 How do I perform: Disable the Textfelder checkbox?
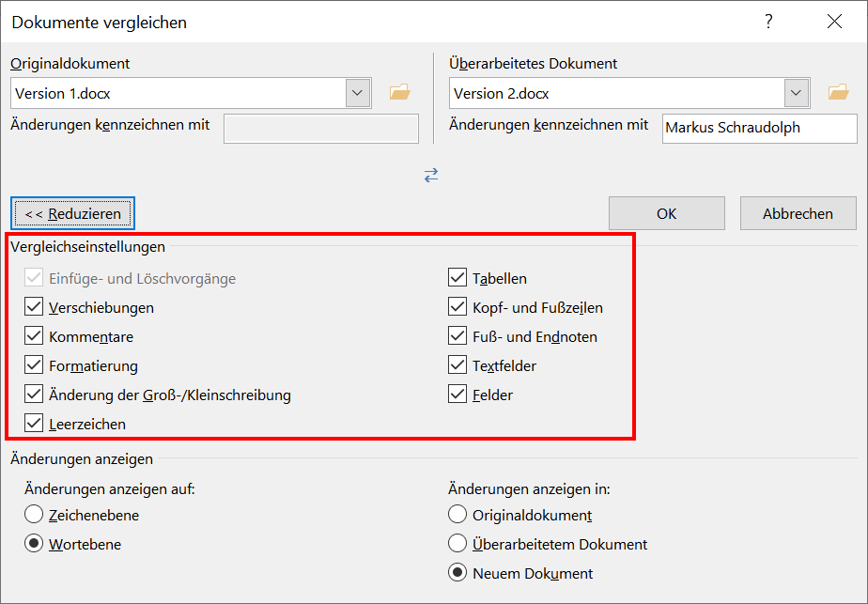[x=457, y=364]
